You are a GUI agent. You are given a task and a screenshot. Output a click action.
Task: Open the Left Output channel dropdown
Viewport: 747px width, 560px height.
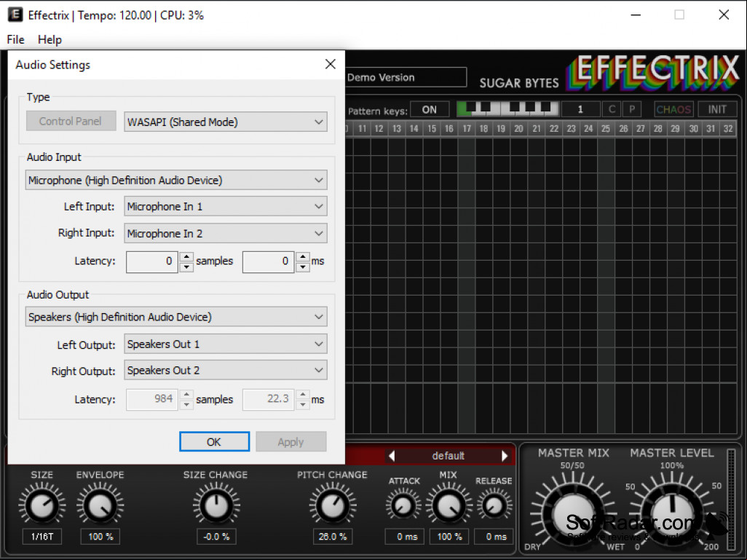point(226,344)
